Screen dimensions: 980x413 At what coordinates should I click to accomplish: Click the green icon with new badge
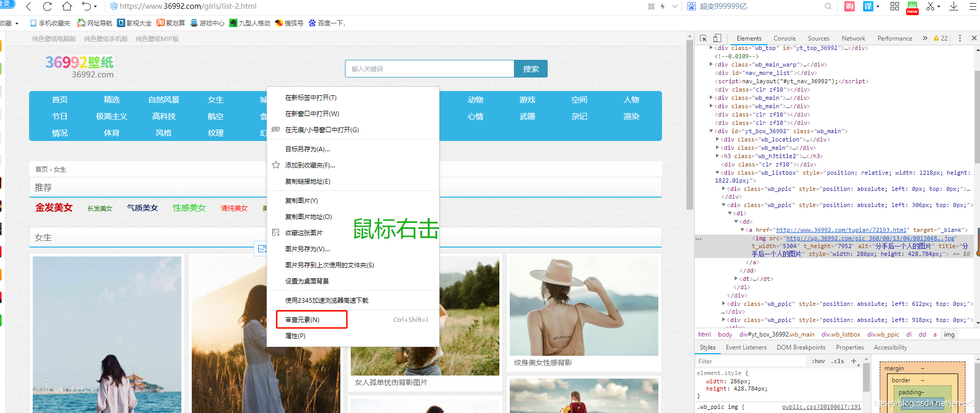click(x=912, y=7)
